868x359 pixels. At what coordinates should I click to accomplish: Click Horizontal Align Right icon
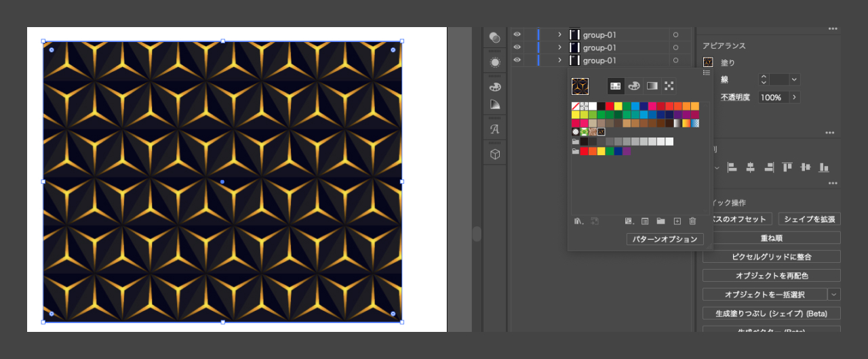tap(768, 167)
